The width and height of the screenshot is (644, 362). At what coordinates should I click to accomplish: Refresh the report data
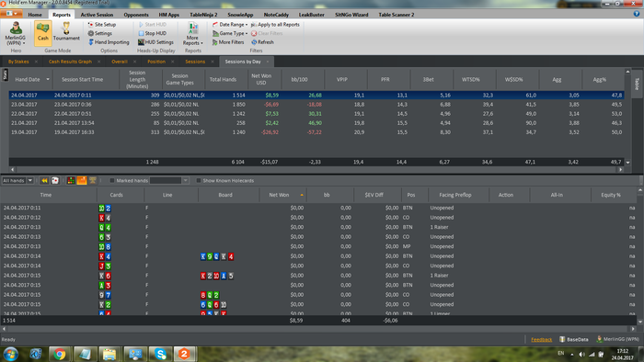[262, 42]
